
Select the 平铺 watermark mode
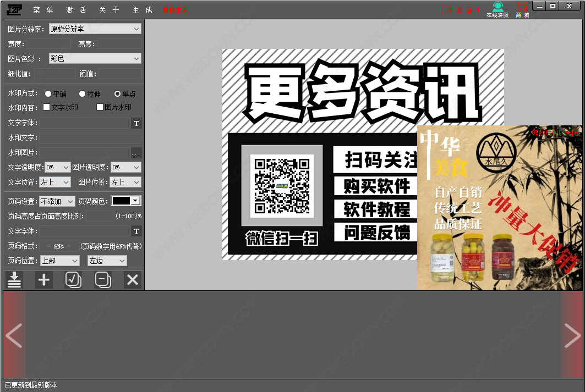[x=56, y=94]
